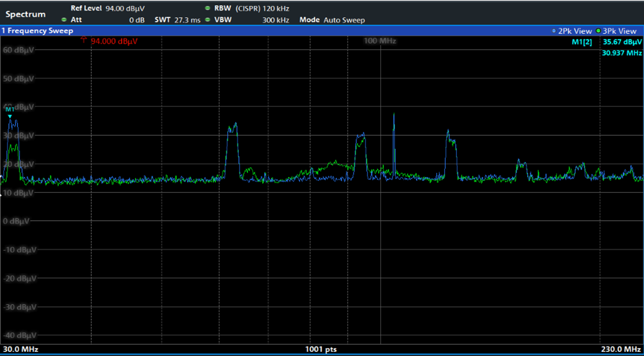Click the green dot beside Att

[x=64, y=20]
